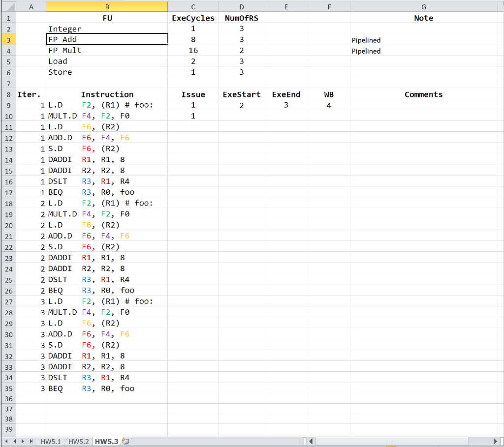Image resolution: width=504 pixels, height=447 pixels.
Task: Select row 17 header
Action: point(8,192)
